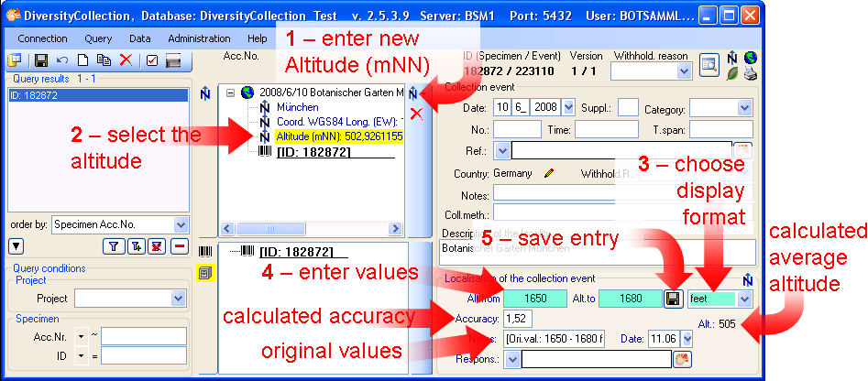Click the undo arrow in the toolbar

pos(62,60)
